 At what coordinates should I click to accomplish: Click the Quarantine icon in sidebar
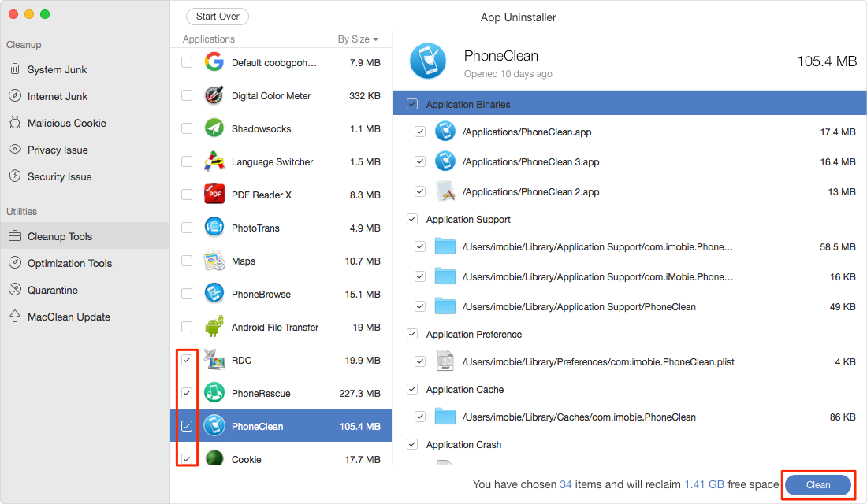[15, 290]
